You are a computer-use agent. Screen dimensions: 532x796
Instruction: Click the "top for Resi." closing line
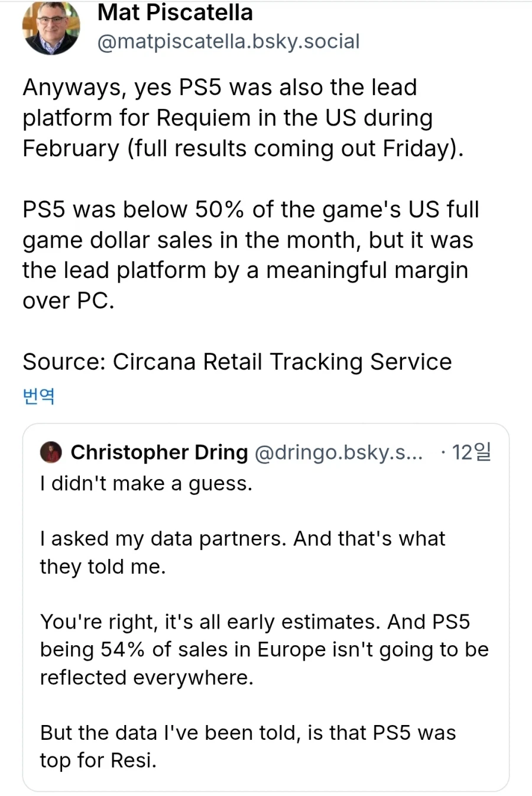click(98, 761)
